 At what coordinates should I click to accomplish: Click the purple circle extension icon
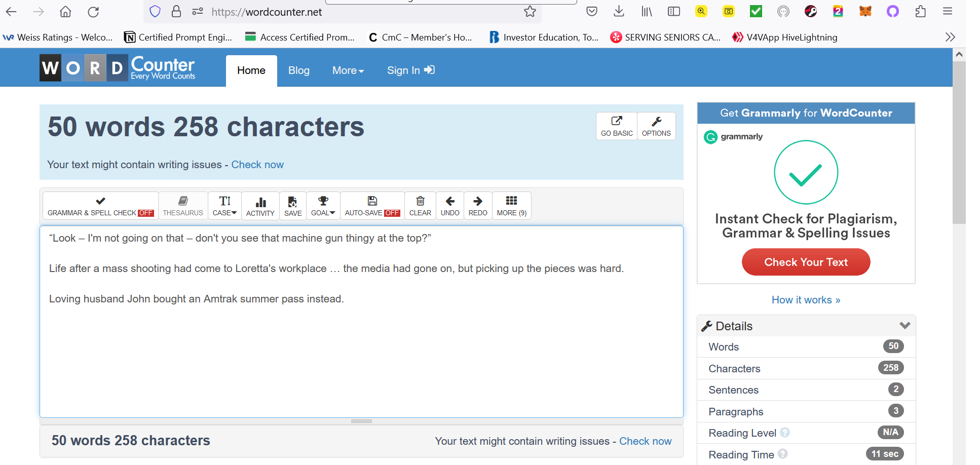pos(893,11)
